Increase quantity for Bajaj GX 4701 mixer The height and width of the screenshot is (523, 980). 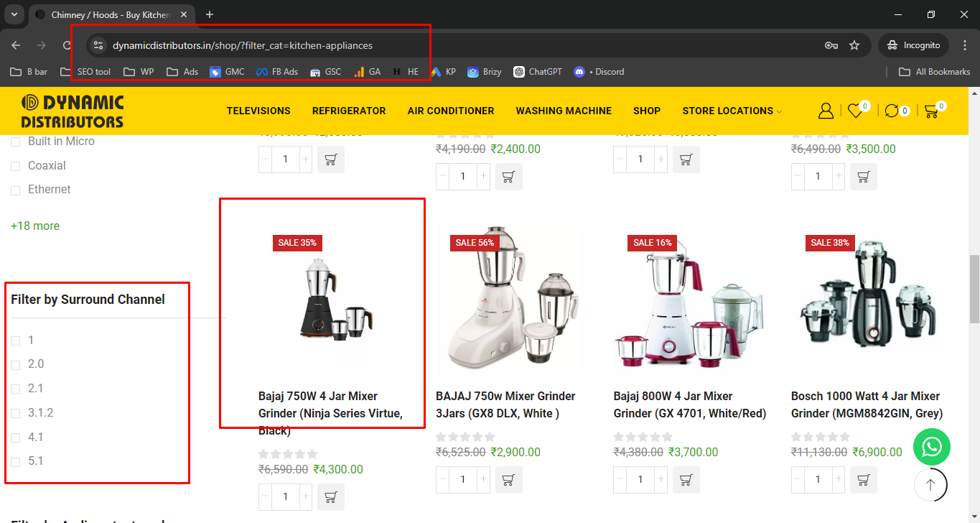tap(661, 480)
